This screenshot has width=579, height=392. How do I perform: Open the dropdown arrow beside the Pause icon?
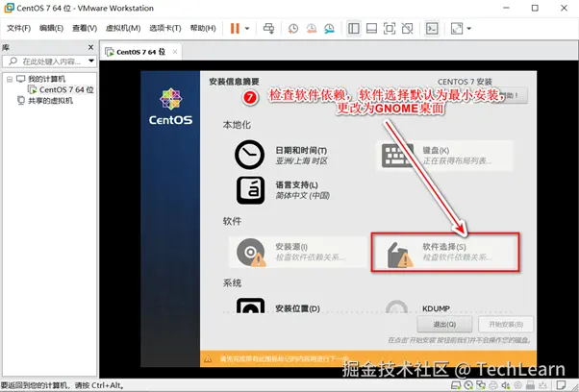coord(247,29)
